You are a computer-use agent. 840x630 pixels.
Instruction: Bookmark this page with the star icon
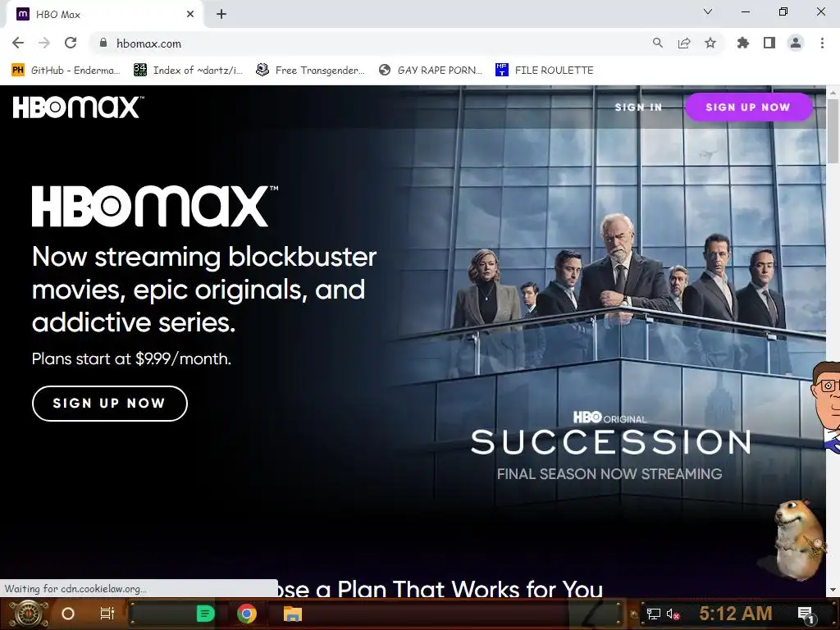(x=710, y=43)
